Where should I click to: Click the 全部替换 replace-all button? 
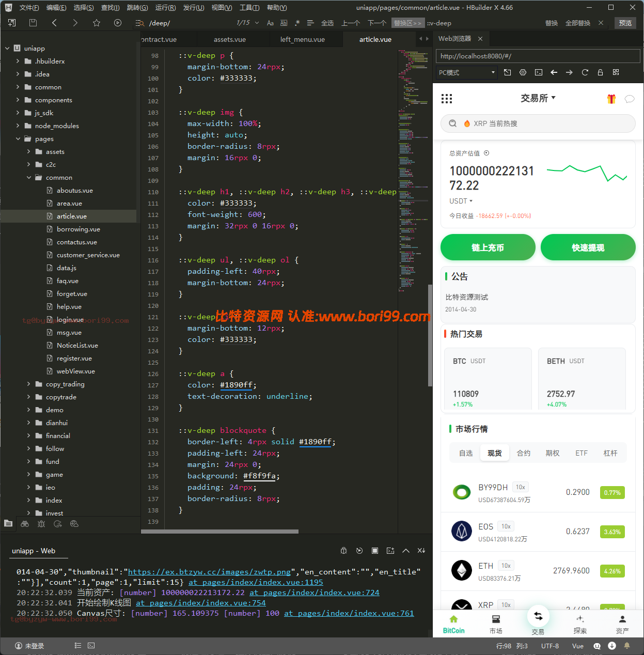tap(578, 23)
